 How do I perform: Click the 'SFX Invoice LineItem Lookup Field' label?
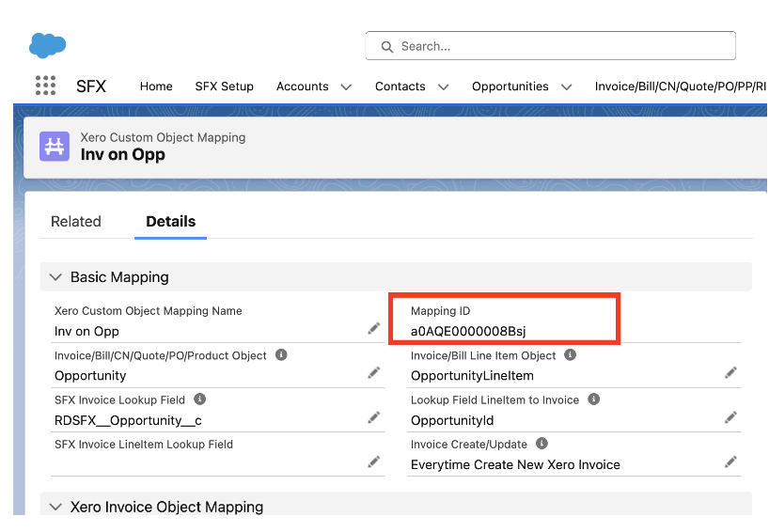[x=144, y=445]
